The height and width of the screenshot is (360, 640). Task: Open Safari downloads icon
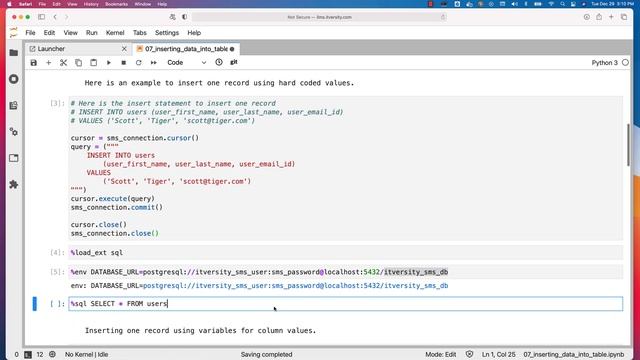coord(587,17)
